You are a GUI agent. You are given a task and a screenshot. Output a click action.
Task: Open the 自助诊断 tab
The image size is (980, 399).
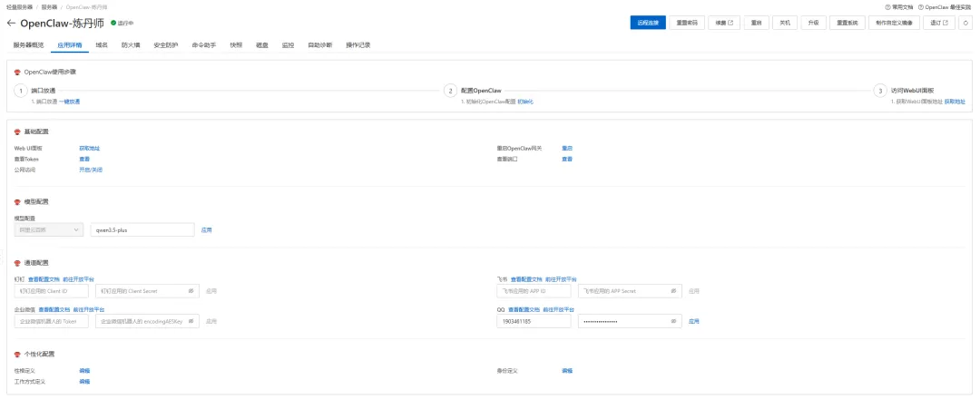[x=320, y=45]
